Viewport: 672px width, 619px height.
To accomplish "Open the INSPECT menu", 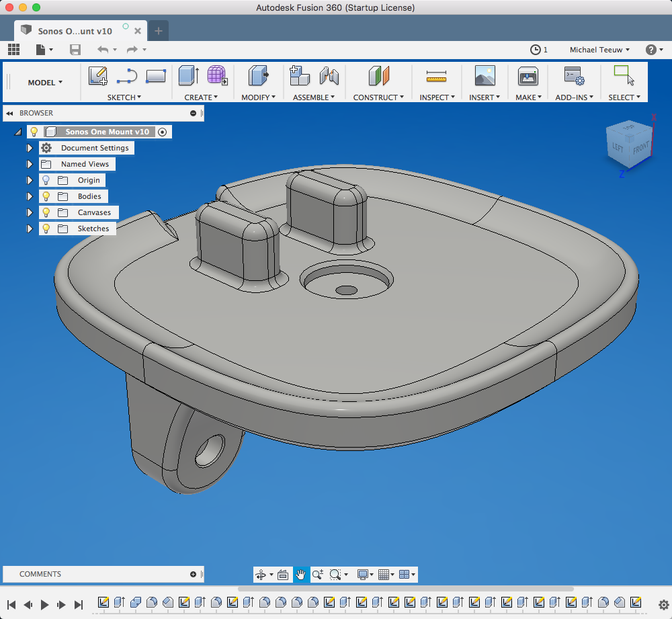I will 437,97.
